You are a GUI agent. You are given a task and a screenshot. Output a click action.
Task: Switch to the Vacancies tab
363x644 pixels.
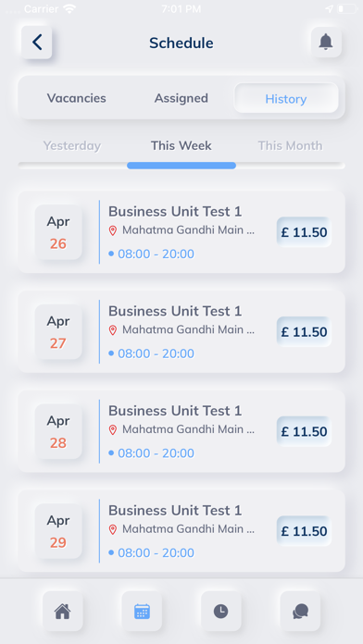(77, 98)
